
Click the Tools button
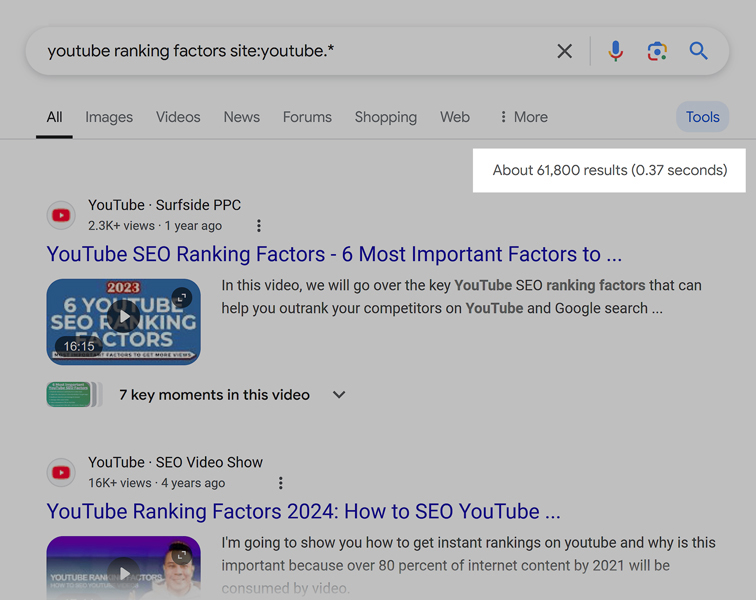702,117
